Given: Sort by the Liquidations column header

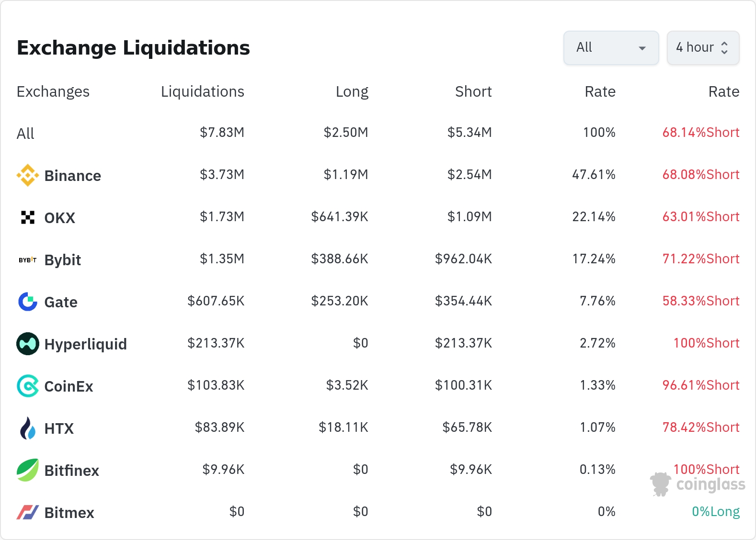Looking at the screenshot, I should 202,91.
